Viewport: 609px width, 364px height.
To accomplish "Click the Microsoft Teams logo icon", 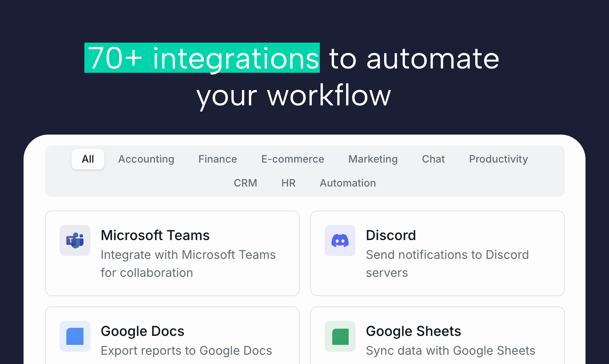I will 75,240.
